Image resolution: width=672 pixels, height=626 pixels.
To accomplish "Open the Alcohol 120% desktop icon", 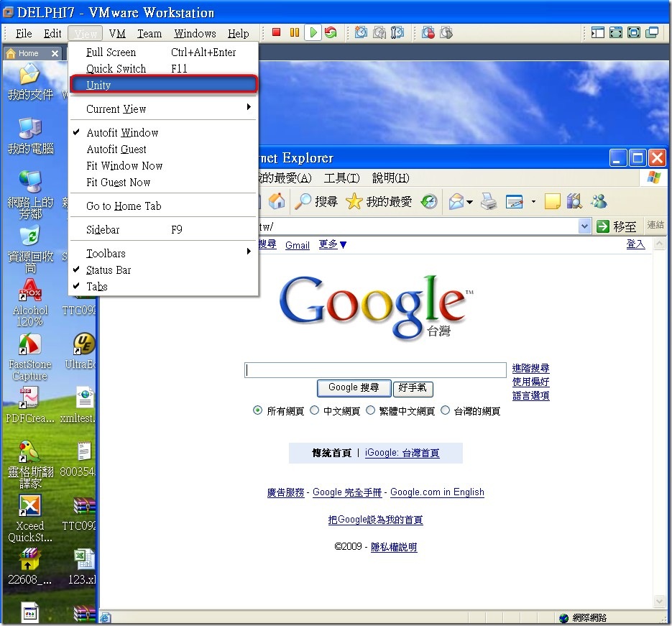I will pos(30,302).
